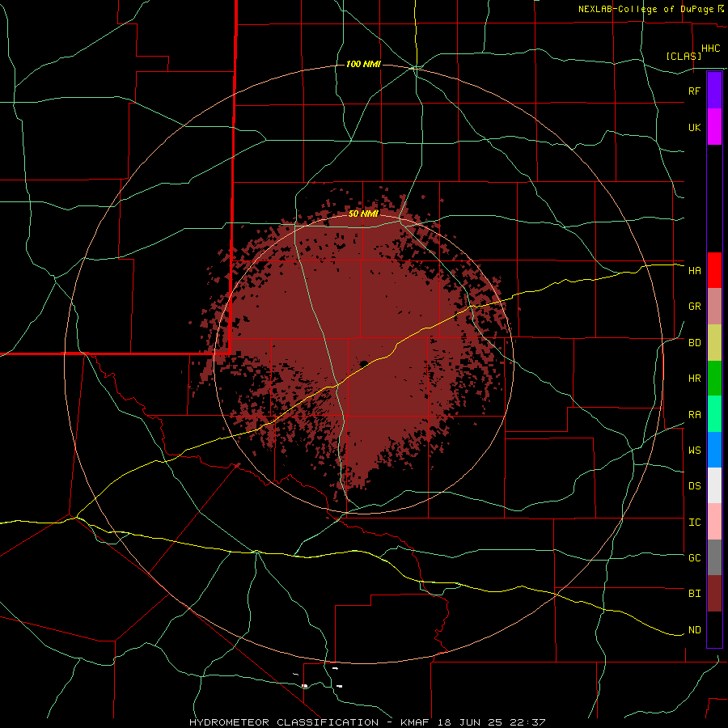
Task: Click the HYDROMETEOR CLASSIFICATION title text
Action: tap(284, 722)
